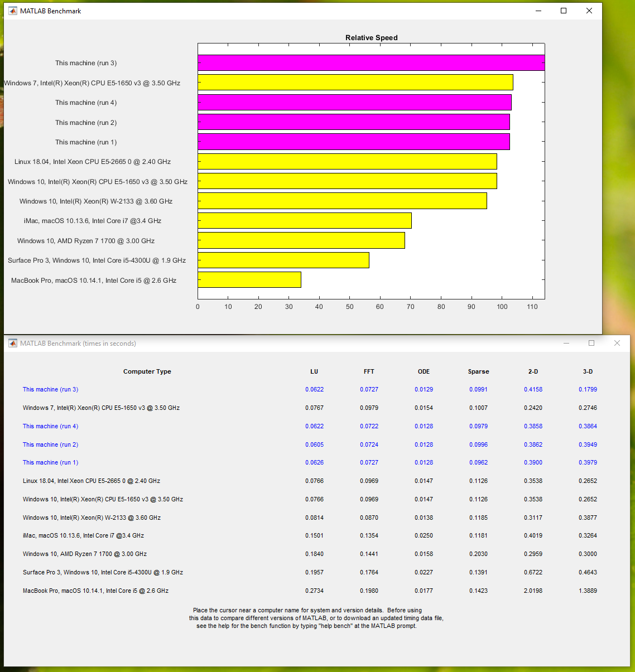Minimize the times in seconds window
635x672 pixels.
click(x=566, y=343)
